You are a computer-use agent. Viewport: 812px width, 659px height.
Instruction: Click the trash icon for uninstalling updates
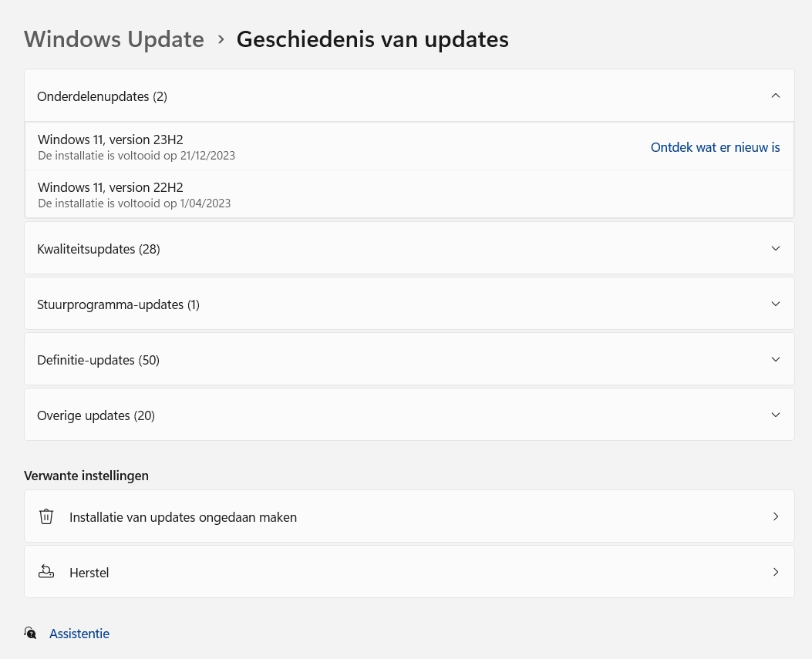46,516
